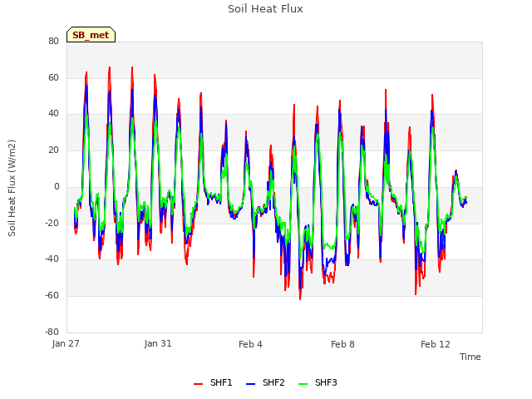Click the Feb 12 x-axis tick label
The image size is (532, 399).
pos(436,344)
